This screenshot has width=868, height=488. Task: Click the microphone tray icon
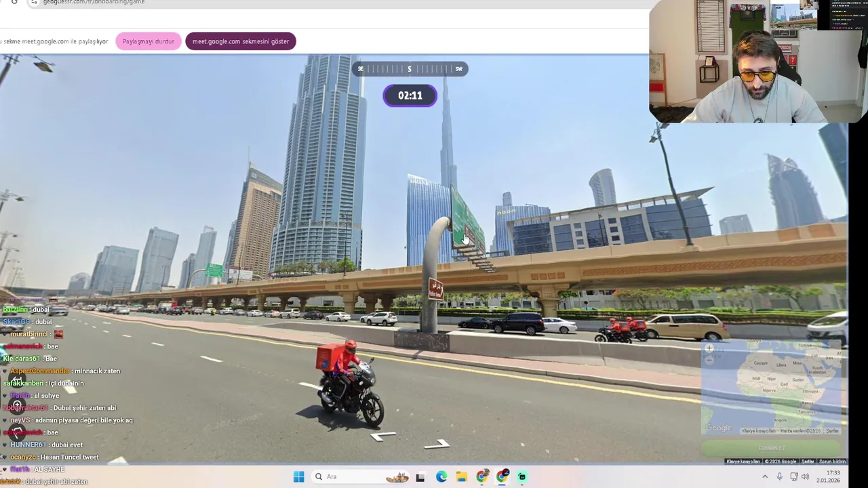pyautogui.click(x=779, y=476)
